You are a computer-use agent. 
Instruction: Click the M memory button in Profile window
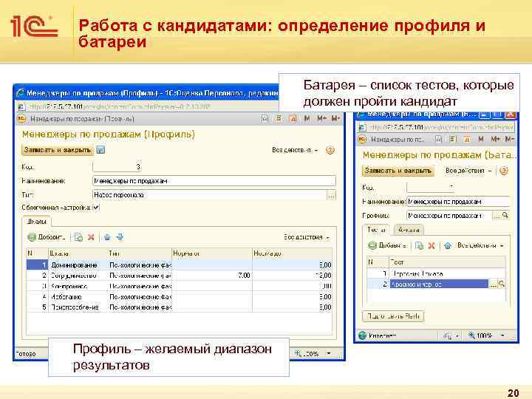pos(307,118)
